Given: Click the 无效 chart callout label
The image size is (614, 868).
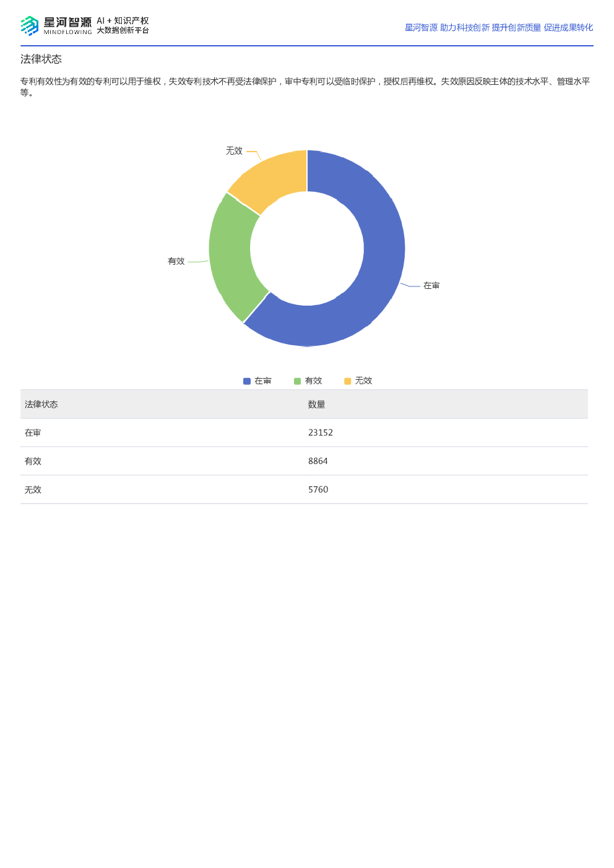Looking at the screenshot, I should 234,151.
